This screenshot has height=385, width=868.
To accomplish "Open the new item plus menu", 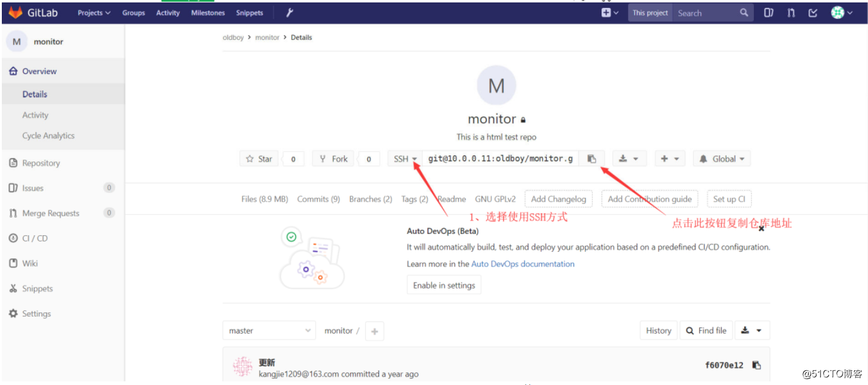I will (610, 12).
